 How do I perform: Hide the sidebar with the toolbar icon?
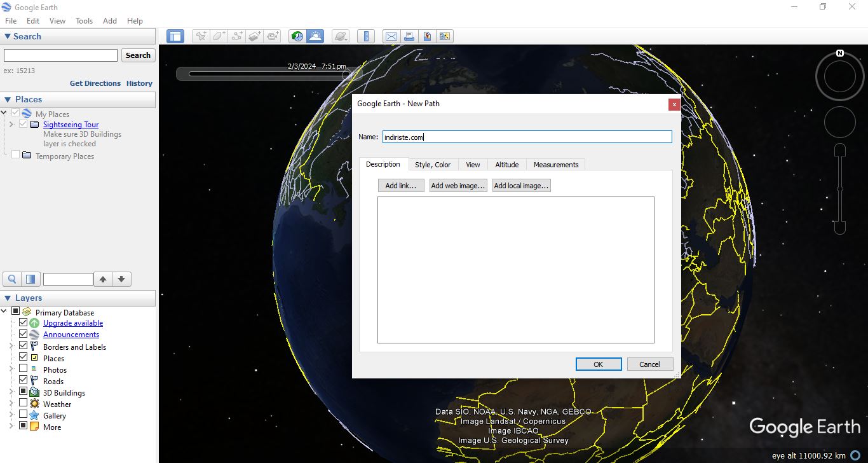tap(175, 36)
